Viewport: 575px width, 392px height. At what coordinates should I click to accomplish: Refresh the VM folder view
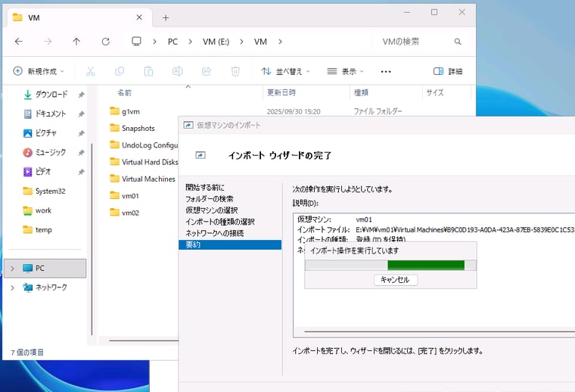pos(106,42)
